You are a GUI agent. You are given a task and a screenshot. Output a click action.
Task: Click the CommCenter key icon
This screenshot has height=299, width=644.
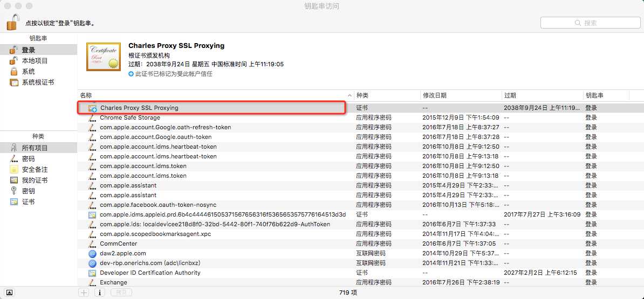coord(92,244)
